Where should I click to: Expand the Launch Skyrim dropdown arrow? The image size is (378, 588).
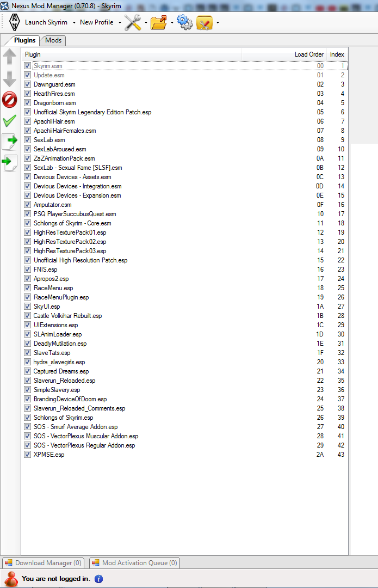74,22
